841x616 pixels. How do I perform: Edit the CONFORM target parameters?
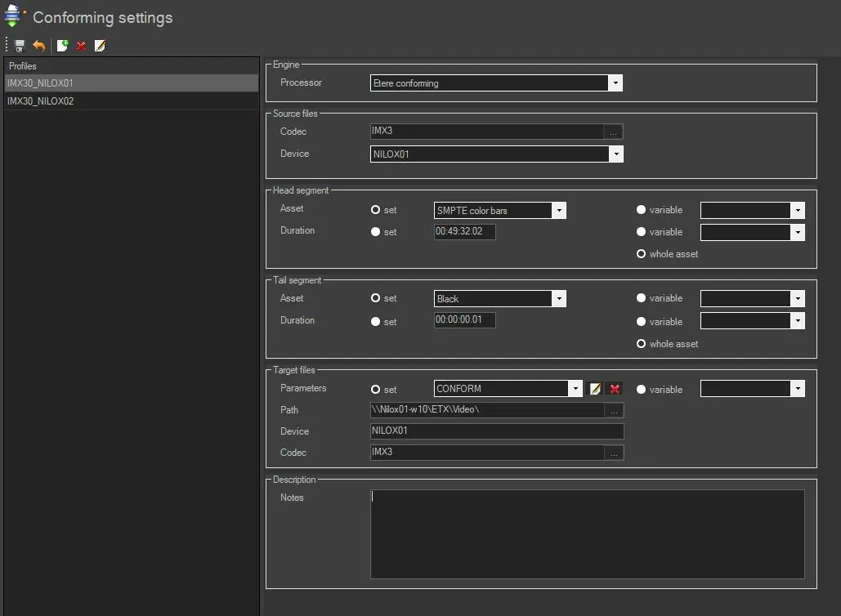[596, 389]
